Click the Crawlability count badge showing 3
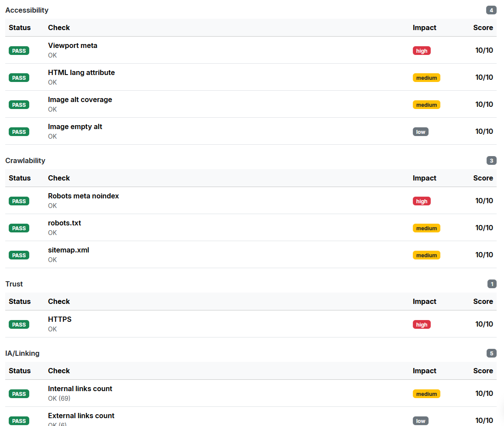 (x=491, y=161)
